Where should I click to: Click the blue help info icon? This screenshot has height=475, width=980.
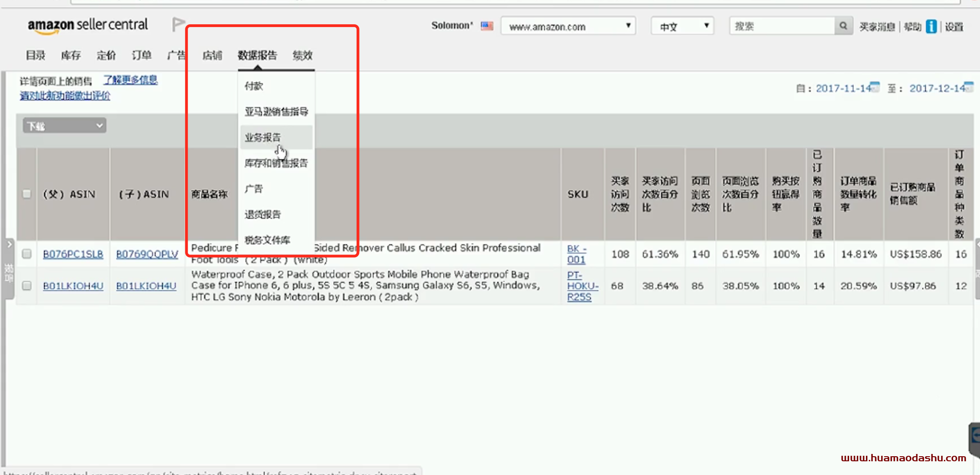[931, 27]
